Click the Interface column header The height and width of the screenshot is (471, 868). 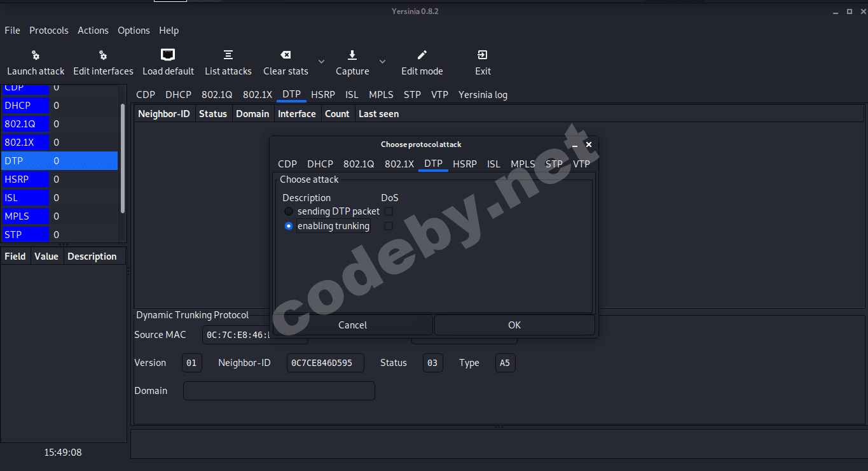point(297,114)
